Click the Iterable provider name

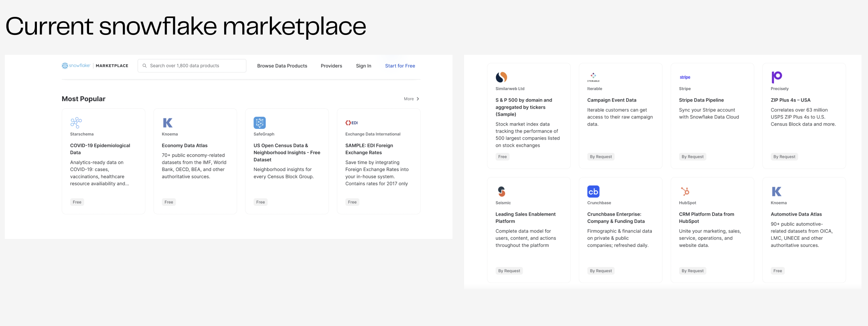(x=594, y=89)
